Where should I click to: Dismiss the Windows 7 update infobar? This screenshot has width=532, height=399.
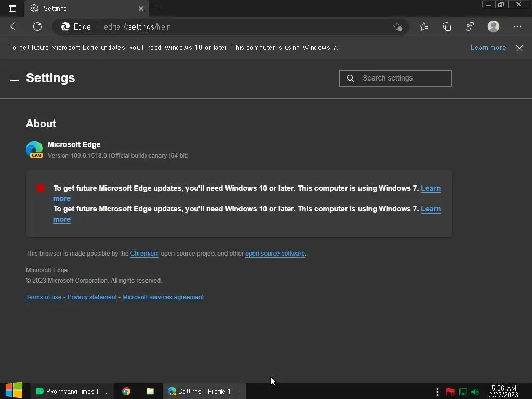click(x=519, y=48)
